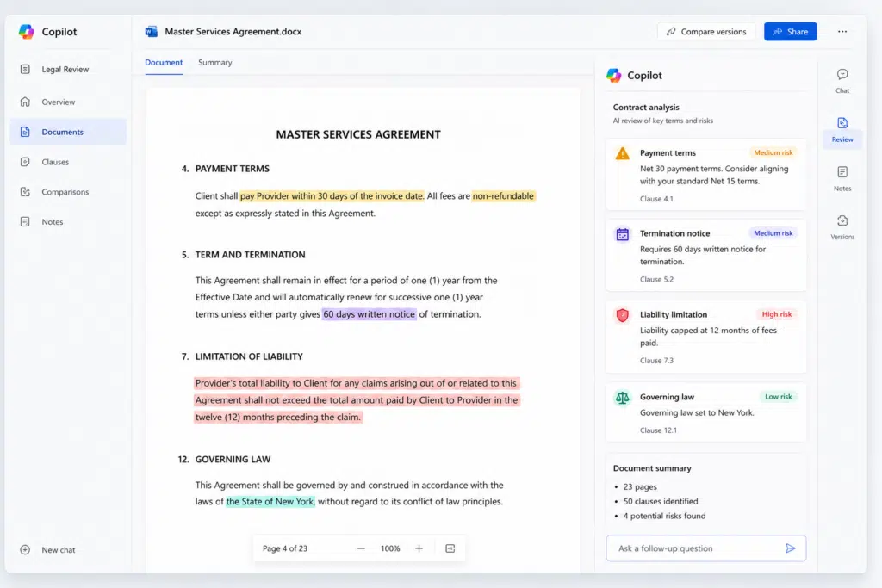Click the red highlighted 'twelve (12) months preceding' line
The image size is (882, 588).
pos(278,417)
